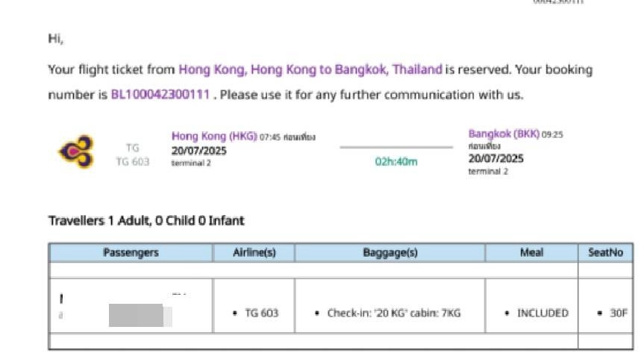644x362 pixels.
Task: Click the Hong Kong to Bangkok route text
Action: [310, 69]
